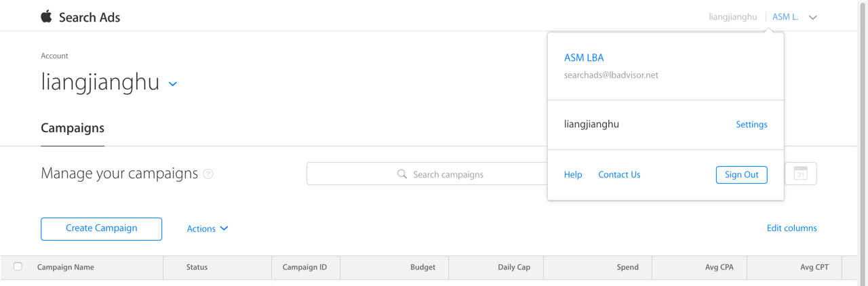868x286 pixels.
Task: Select the Campaigns tab
Action: (x=73, y=128)
